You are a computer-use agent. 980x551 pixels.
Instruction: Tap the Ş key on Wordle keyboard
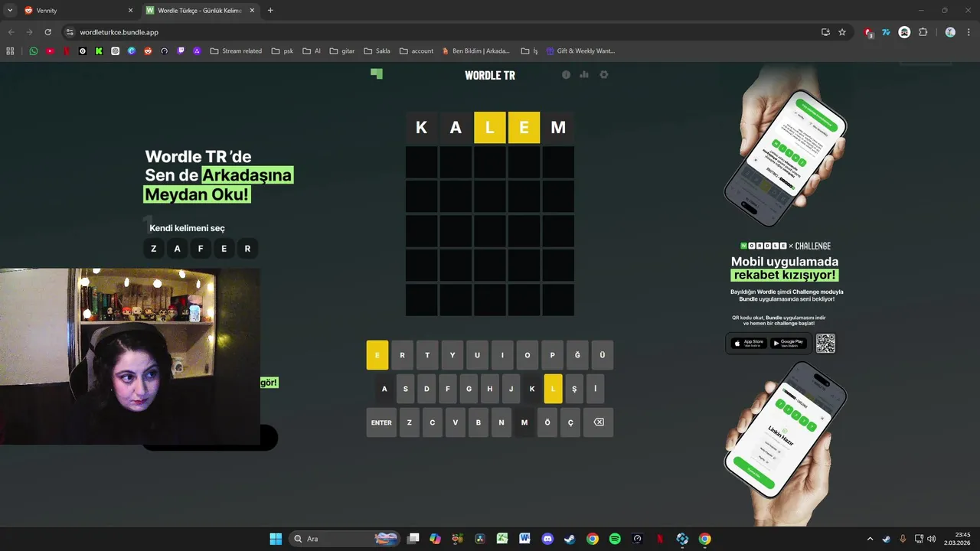pyautogui.click(x=574, y=389)
